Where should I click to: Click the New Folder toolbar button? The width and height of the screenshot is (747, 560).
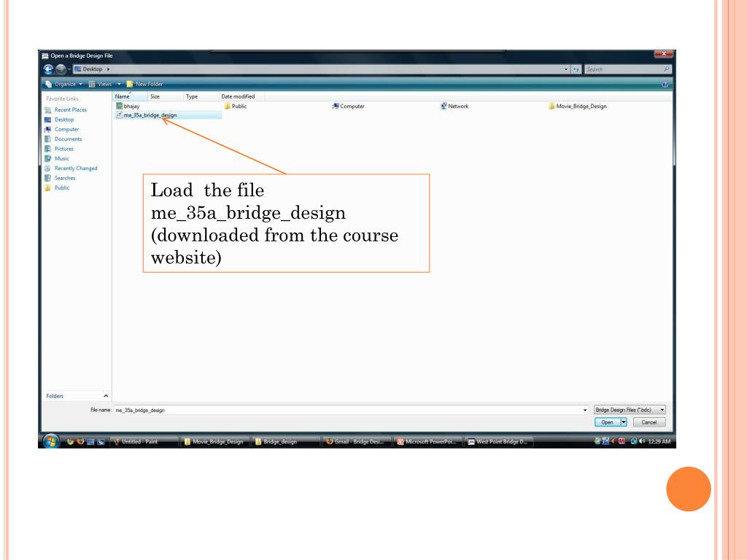145,85
